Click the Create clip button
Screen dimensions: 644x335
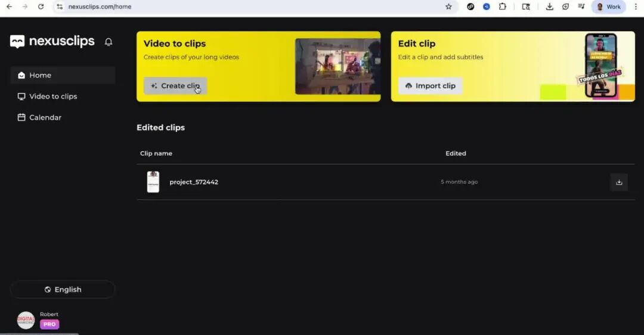(x=175, y=86)
